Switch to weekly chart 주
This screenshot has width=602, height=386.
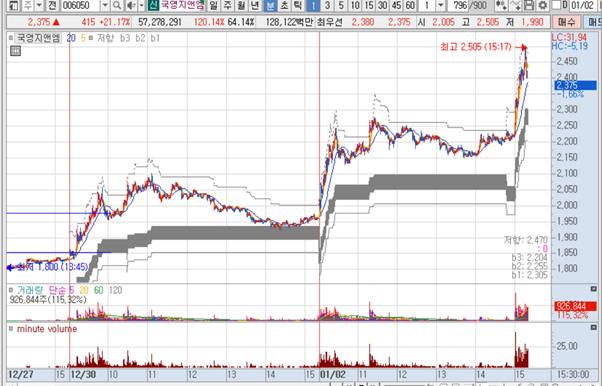tap(228, 5)
